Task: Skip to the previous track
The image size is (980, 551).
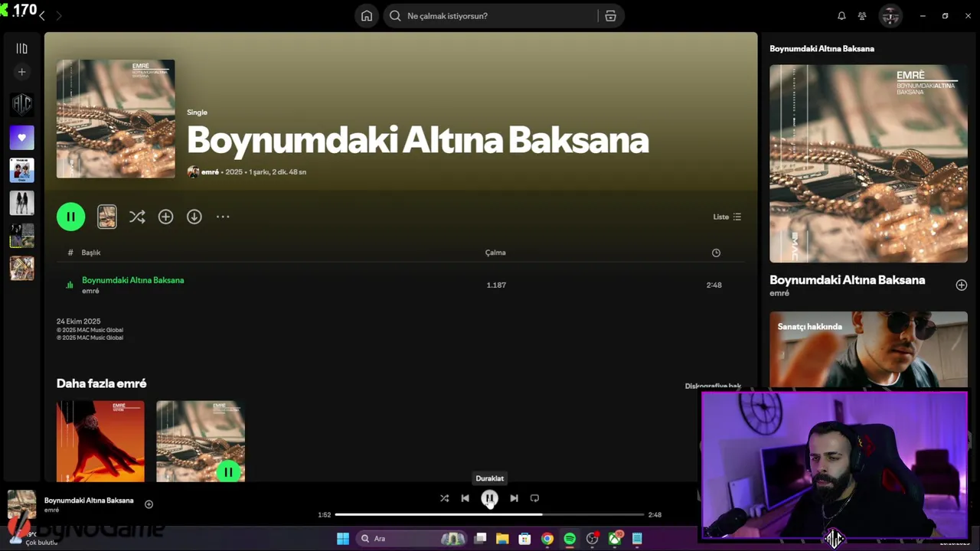Action: coord(465,498)
